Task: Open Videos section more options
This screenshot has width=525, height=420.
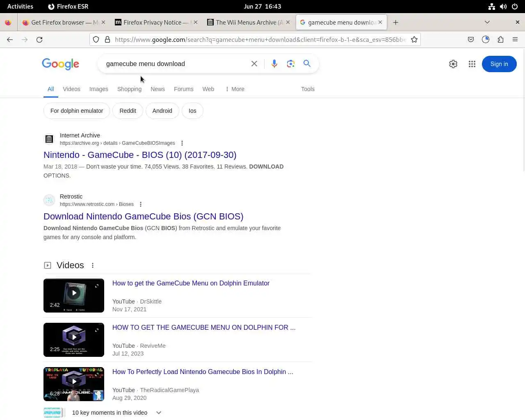Action: click(x=93, y=265)
